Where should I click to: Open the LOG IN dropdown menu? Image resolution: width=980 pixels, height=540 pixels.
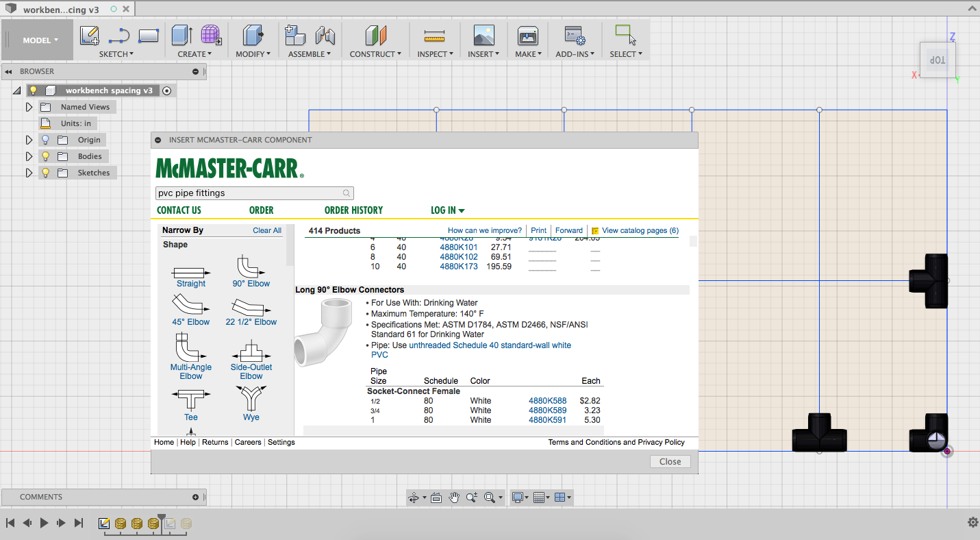[x=447, y=210]
